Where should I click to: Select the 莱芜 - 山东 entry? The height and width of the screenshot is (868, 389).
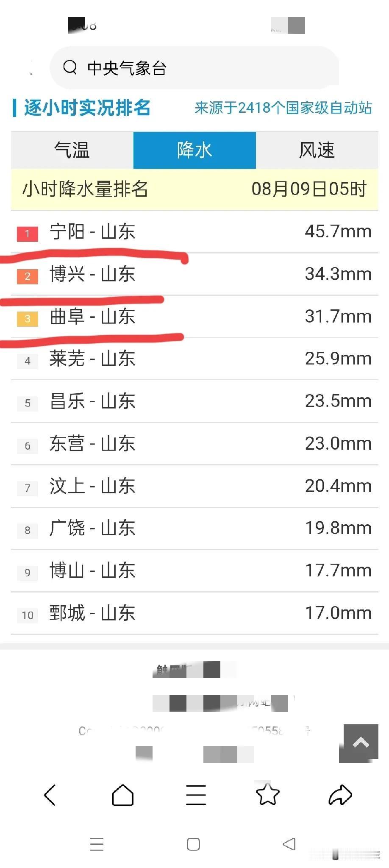(194, 359)
